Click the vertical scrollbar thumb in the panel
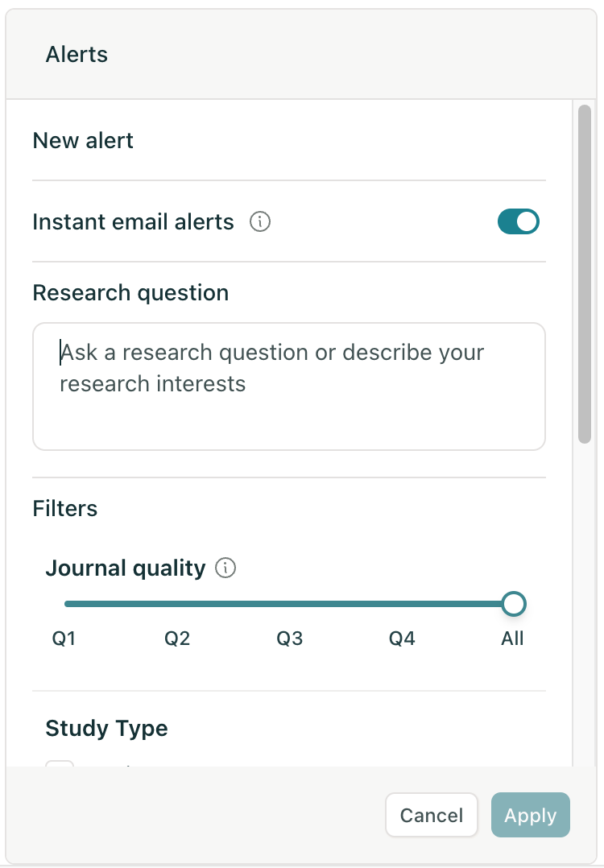Viewport: 604px width, 868px height. tap(585, 274)
